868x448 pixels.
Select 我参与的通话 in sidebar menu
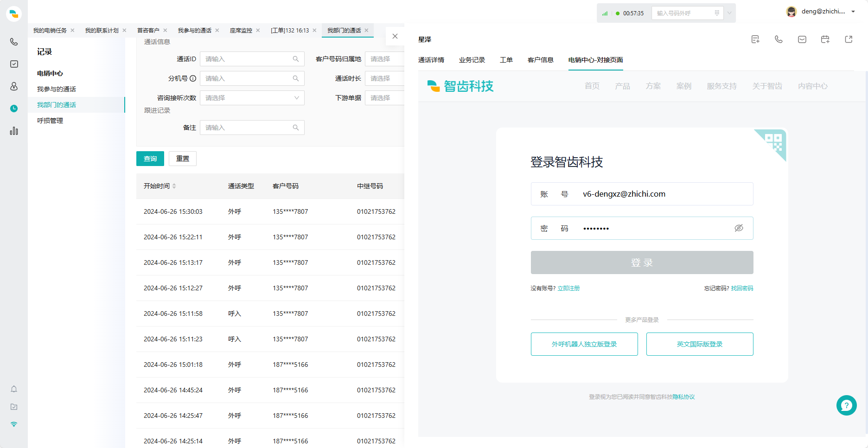pyautogui.click(x=57, y=89)
